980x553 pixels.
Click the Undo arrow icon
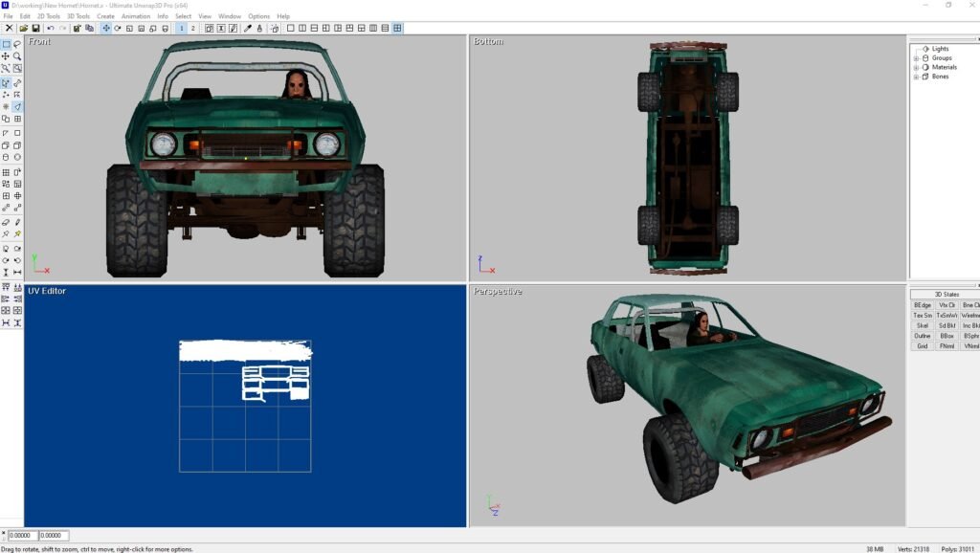point(50,29)
